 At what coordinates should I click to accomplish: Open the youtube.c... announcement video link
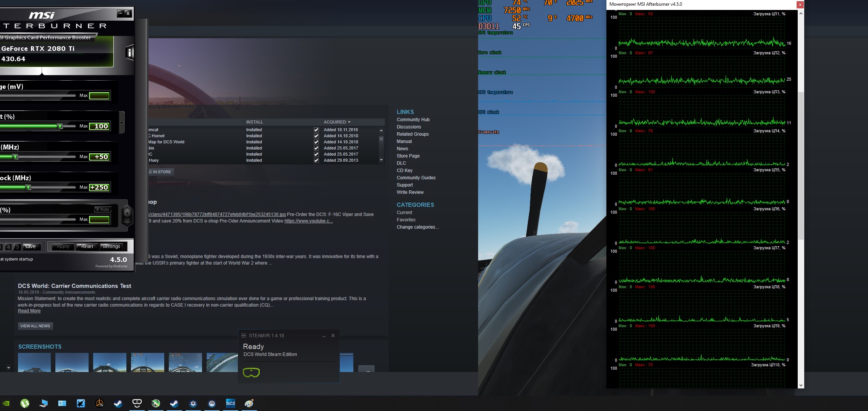tap(309, 221)
